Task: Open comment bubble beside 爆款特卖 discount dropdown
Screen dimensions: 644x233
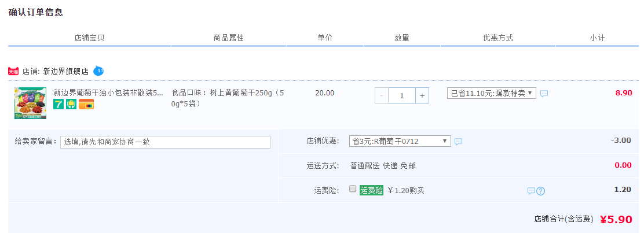Action: (544, 94)
